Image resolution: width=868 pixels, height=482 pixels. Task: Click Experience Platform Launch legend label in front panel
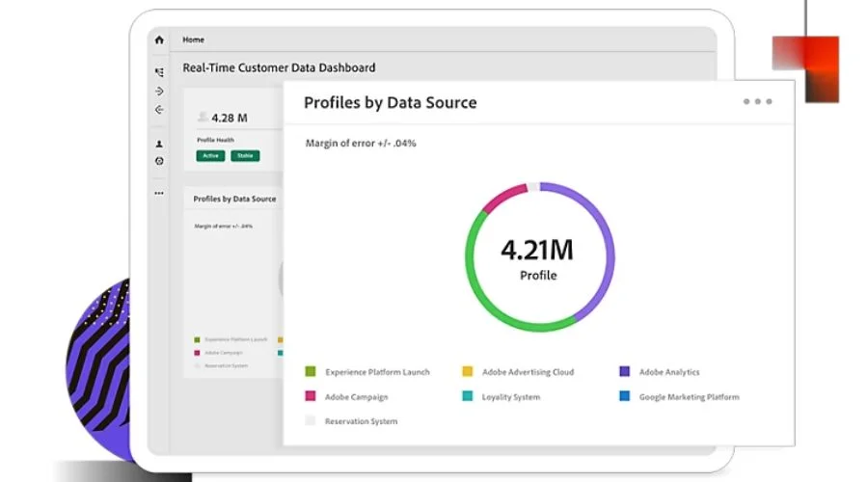(377, 372)
